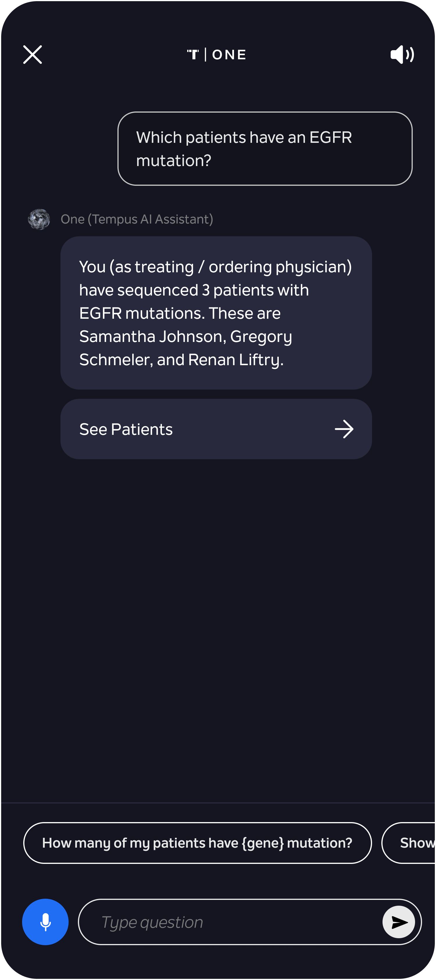Click the name Renan Liftry in the reply
Viewport: 436px width, 980px height.
pyautogui.click(x=235, y=359)
